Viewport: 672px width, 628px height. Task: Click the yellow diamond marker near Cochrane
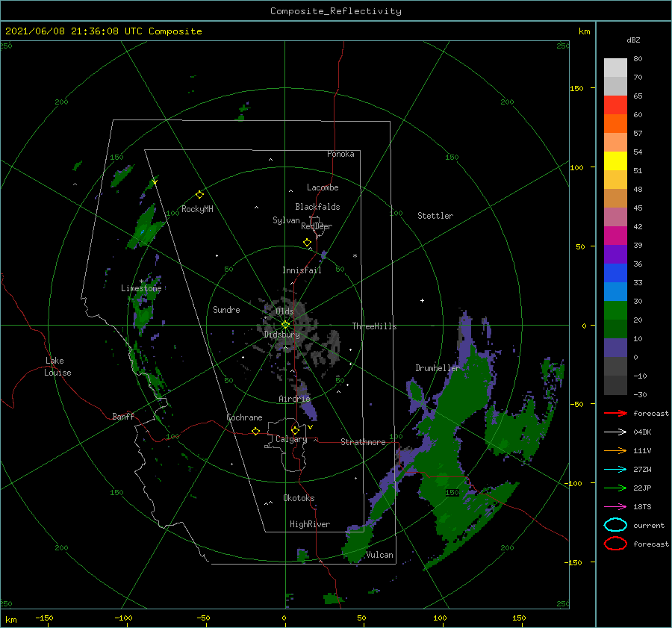tap(255, 432)
